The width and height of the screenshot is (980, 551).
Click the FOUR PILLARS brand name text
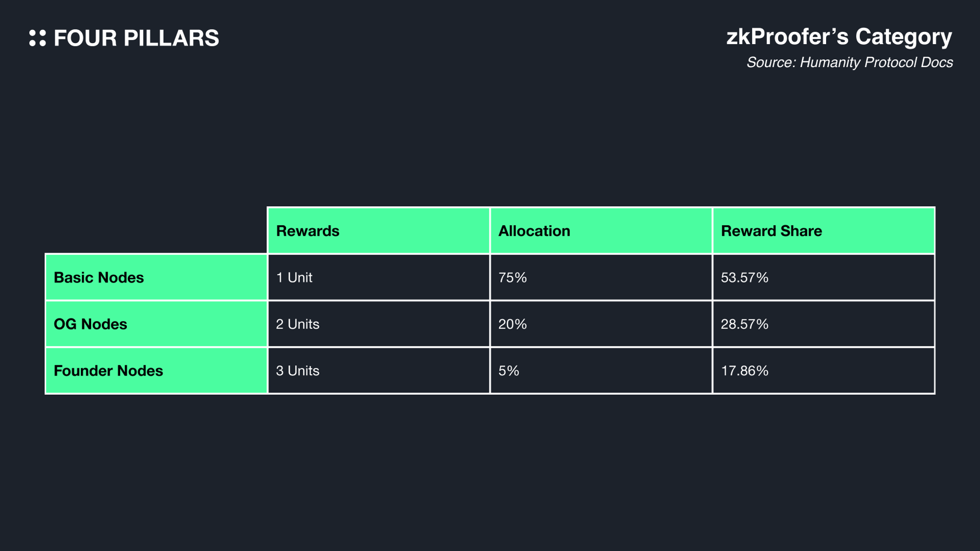(x=136, y=38)
